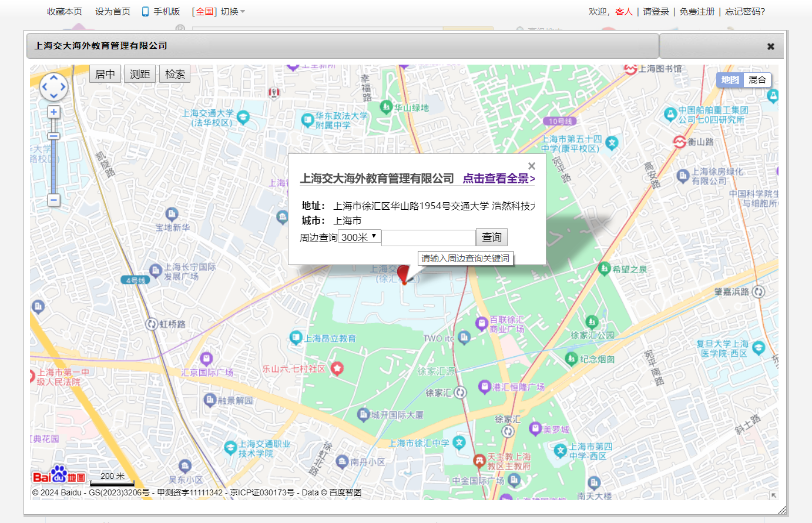
Task: Click the 上海昂立教育 school icon
Action: pos(296,337)
